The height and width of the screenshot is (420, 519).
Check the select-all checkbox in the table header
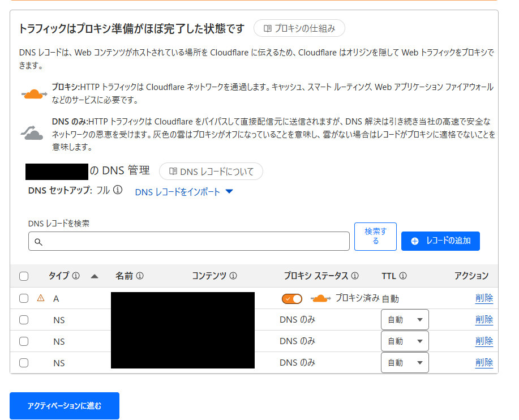tap(24, 276)
